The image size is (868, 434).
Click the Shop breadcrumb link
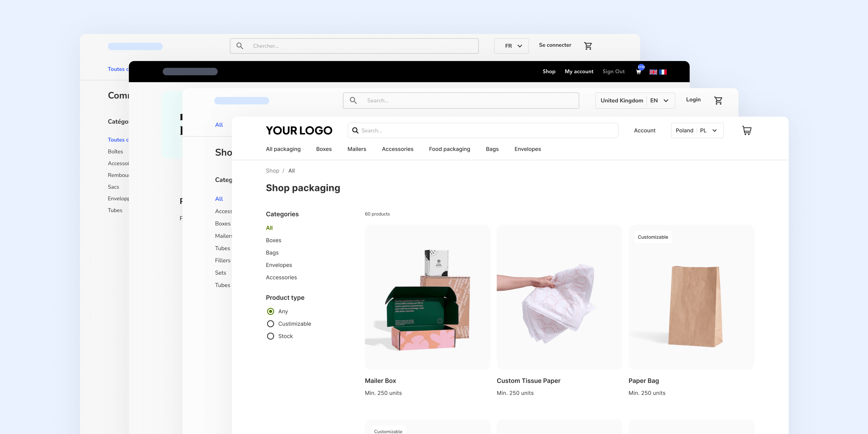[x=272, y=170]
